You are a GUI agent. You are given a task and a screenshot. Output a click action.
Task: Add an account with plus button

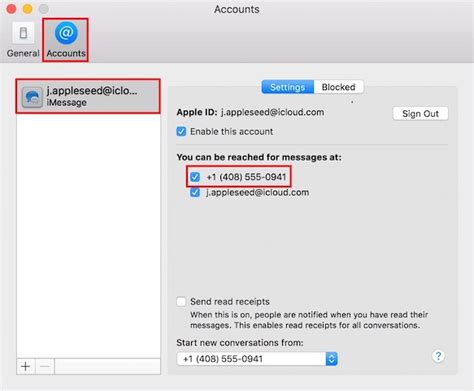[26, 366]
